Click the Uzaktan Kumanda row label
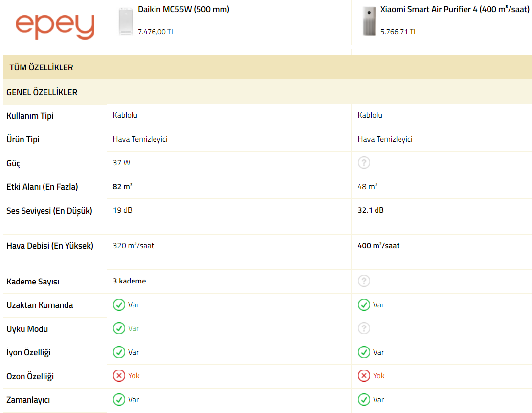This screenshot has width=532, height=413. click(40, 305)
